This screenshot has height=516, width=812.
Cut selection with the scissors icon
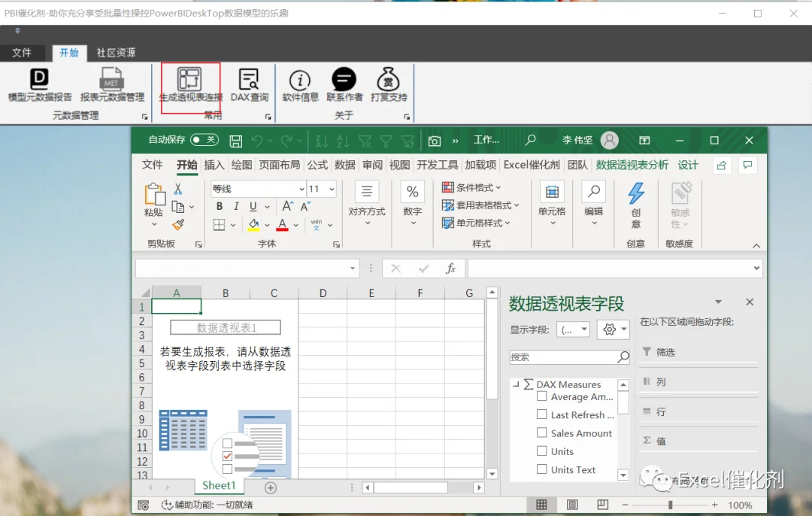click(x=177, y=189)
